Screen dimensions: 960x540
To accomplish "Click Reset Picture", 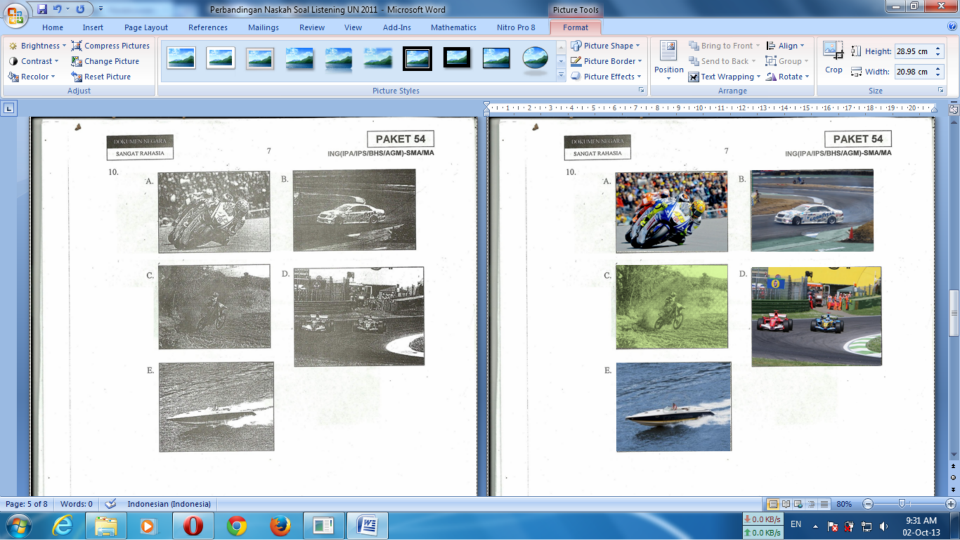I will click(x=101, y=77).
